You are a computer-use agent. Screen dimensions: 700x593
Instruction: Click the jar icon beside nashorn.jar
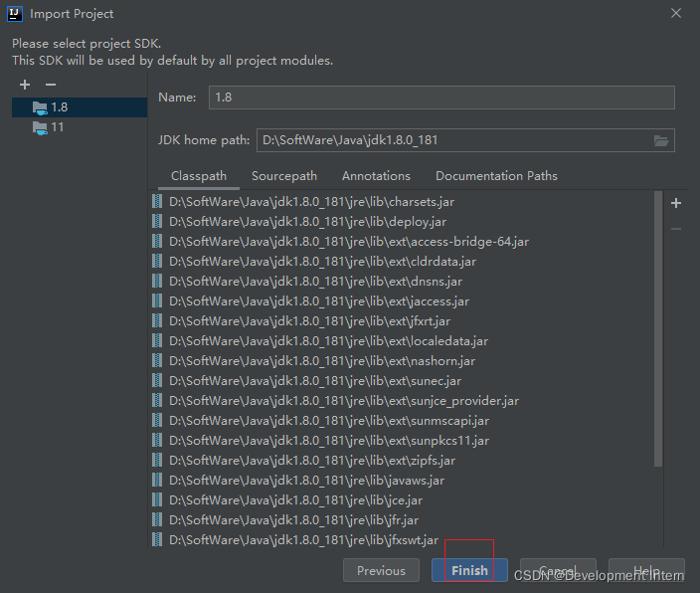pyautogui.click(x=157, y=360)
